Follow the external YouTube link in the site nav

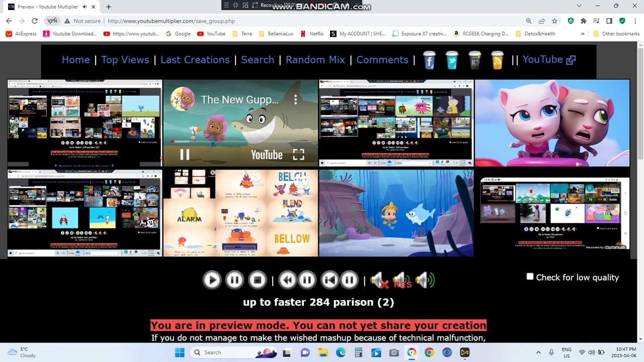click(549, 60)
